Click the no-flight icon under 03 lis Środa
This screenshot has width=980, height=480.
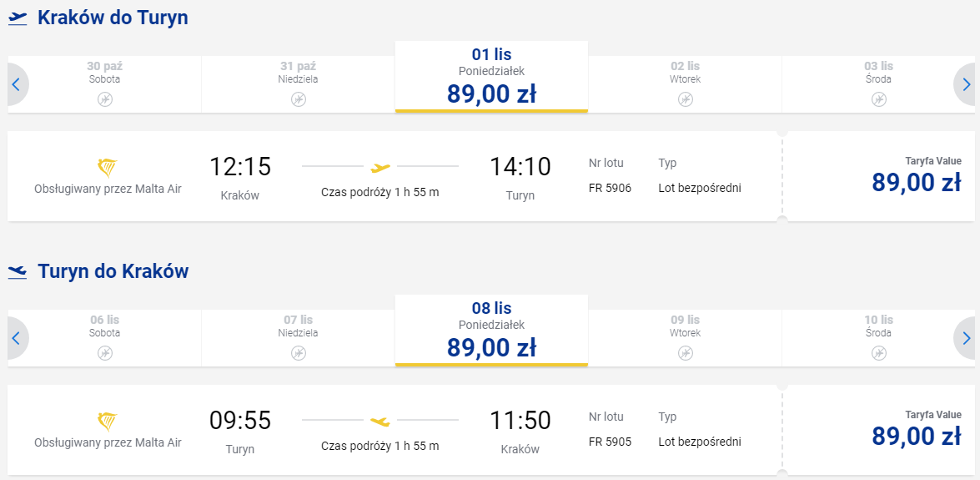879,99
